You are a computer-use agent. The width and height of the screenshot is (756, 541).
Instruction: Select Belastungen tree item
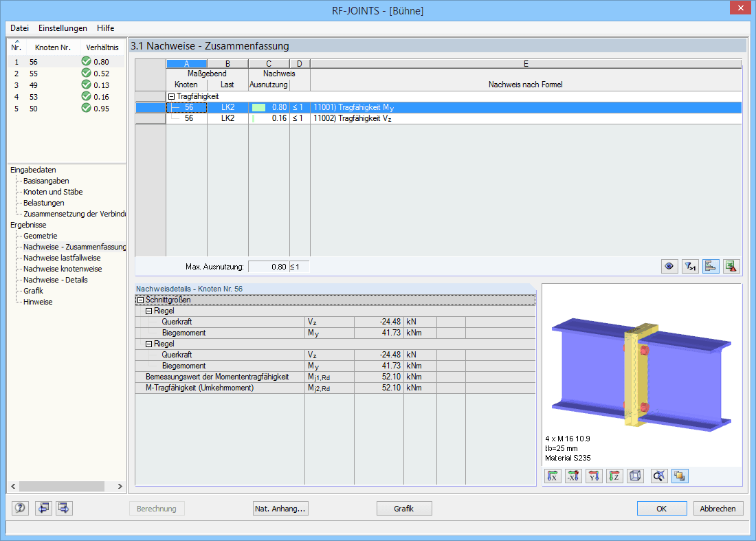coord(44,203)
